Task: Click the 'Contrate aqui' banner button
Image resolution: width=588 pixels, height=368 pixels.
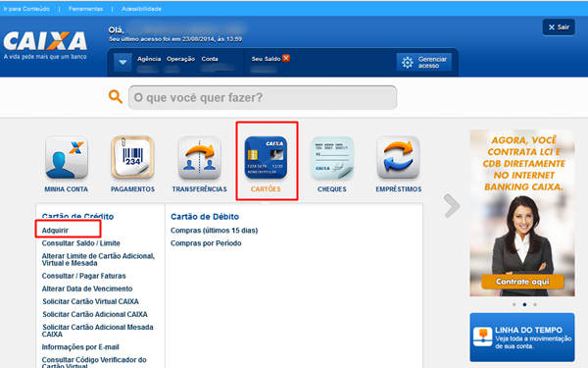Action: click(522, 282)
